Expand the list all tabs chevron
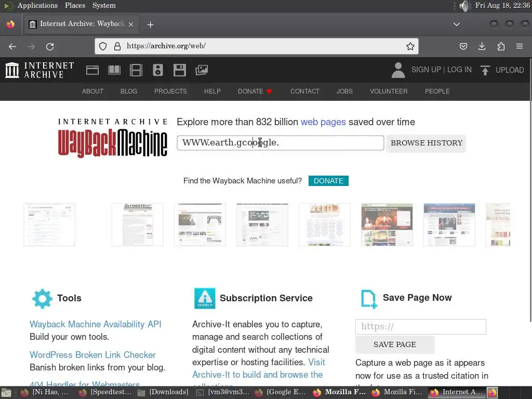Screen dimensions: 532x399 pyautogui.click(x=457, y=24)
